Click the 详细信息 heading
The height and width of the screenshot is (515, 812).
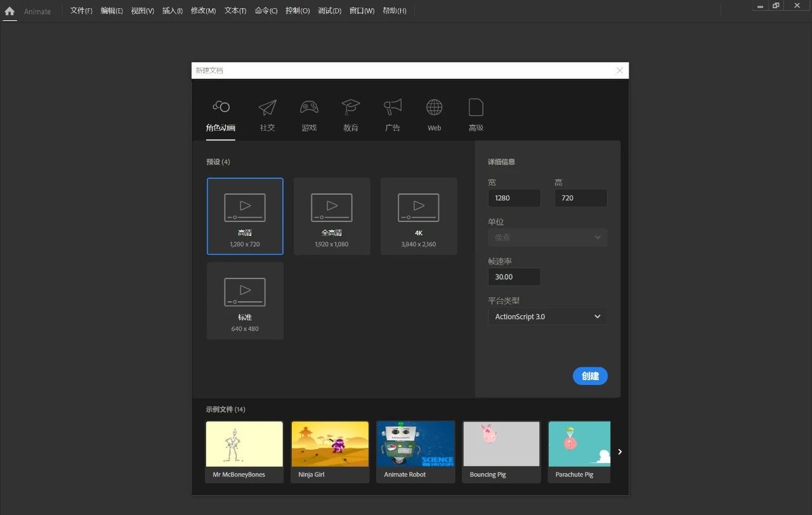coord(501,162)
